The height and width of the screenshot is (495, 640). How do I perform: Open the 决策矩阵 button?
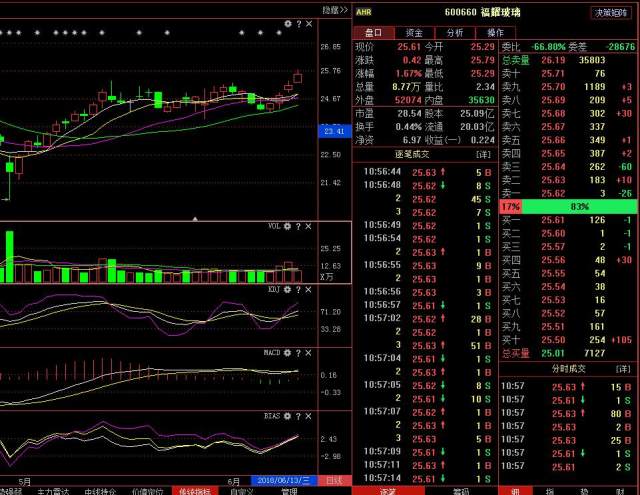(611, 13)
